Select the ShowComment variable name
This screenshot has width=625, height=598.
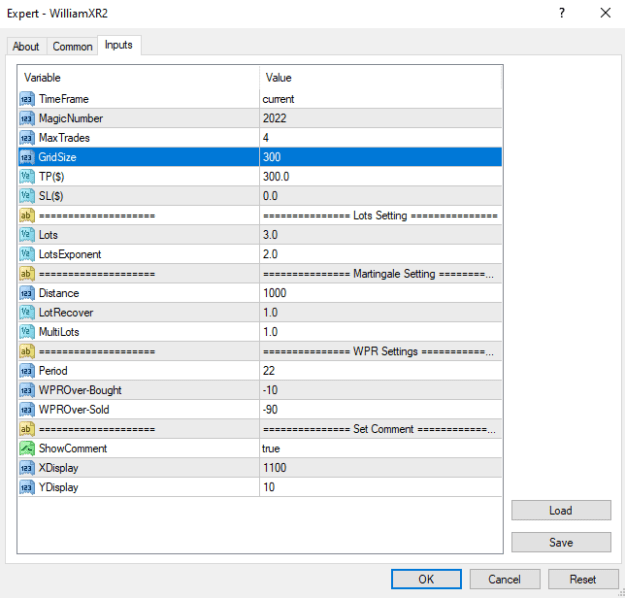(73, 448)
